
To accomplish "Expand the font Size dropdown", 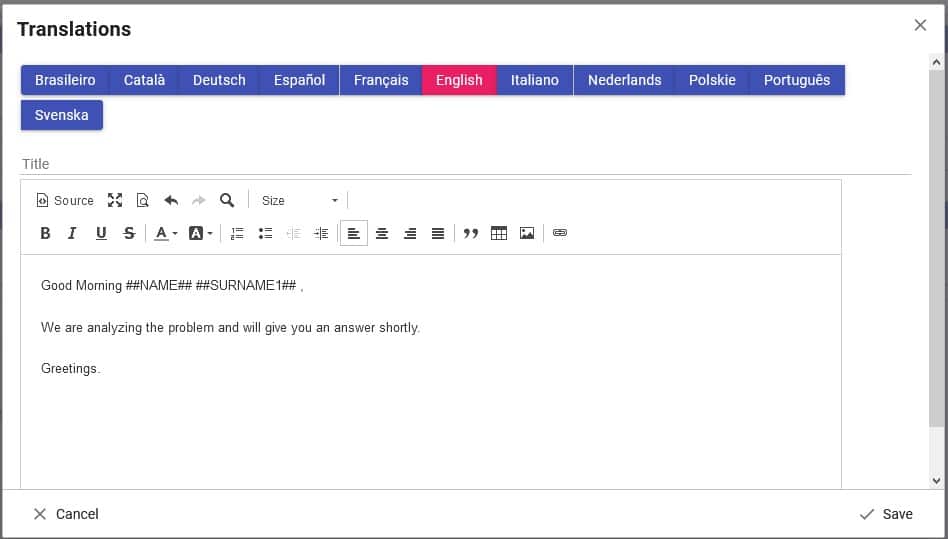I will (300, 200).
